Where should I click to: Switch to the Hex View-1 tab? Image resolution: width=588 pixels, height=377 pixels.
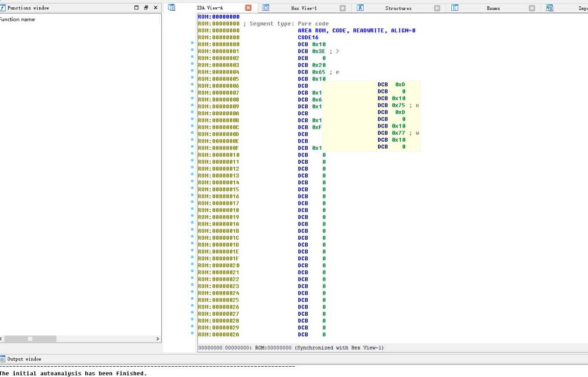(304, 8)
